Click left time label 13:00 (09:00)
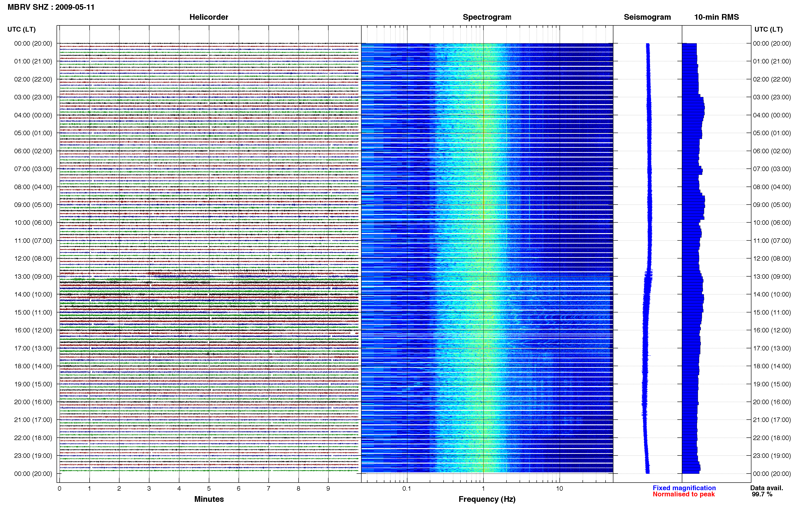Viewport: 812px width, 508px height. pyautogui.click(x=33, y=277)
